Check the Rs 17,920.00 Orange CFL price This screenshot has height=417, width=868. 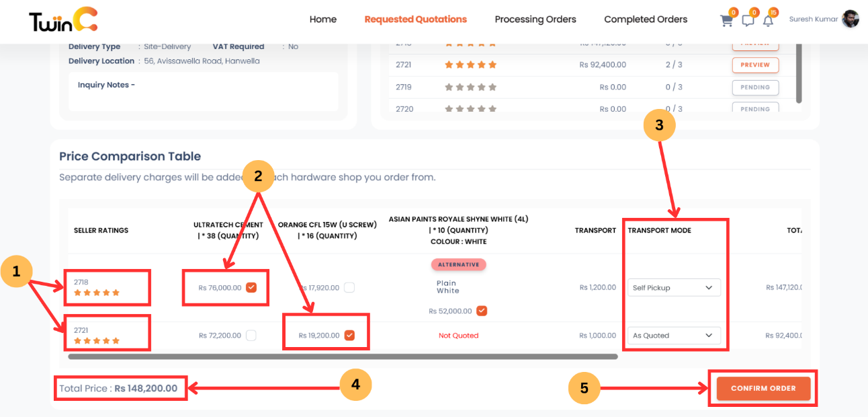pyautogui.click(x=349, y=287)
